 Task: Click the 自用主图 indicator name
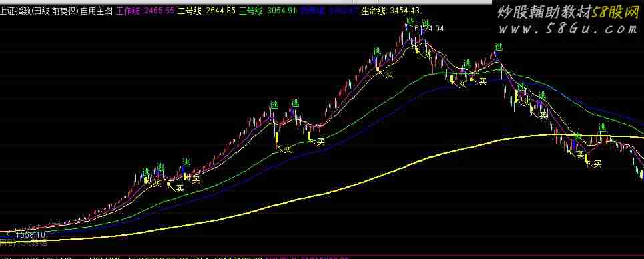click(97, 11)
